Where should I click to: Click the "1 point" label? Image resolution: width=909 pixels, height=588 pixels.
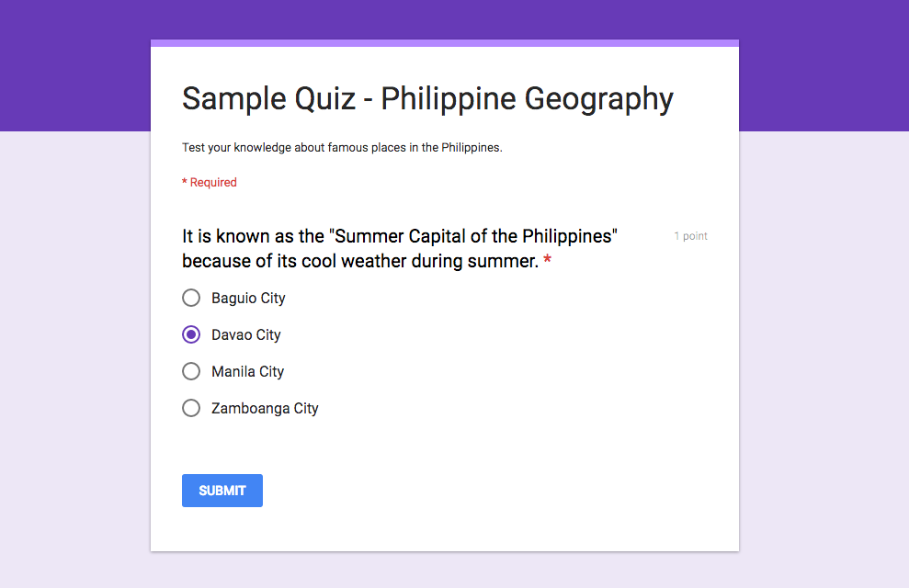[x=690, y=236]
